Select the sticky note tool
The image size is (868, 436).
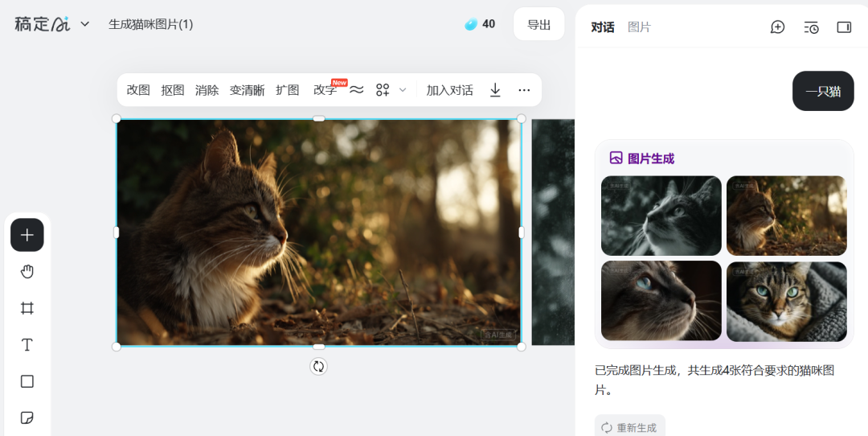(27, 417)
